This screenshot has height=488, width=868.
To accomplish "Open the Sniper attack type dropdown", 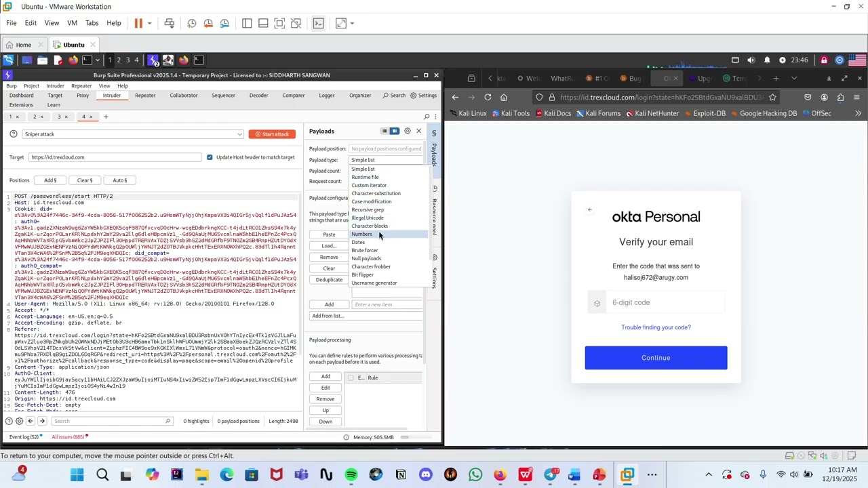I will [132, 134].
